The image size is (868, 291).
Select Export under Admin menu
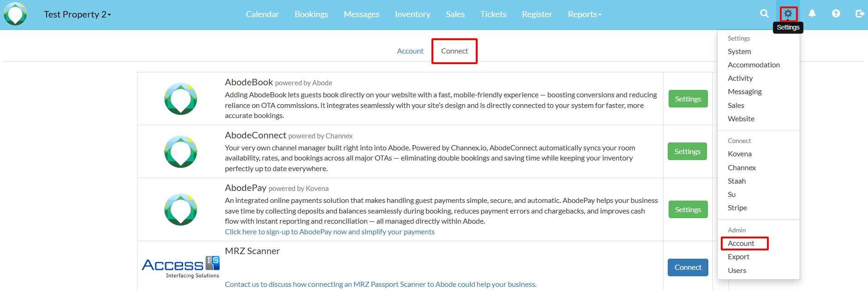tap(738, 257)
